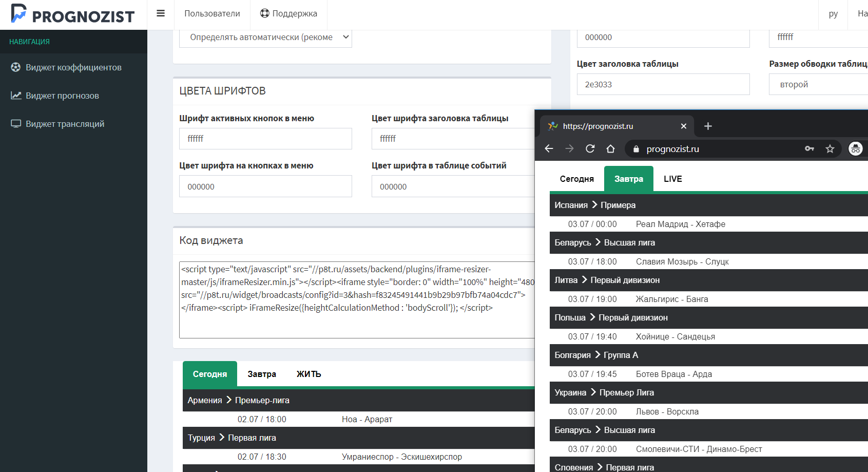Click the password key icon in address bar
This screenshot has width=868, height=472.
(x=809, y=148)
